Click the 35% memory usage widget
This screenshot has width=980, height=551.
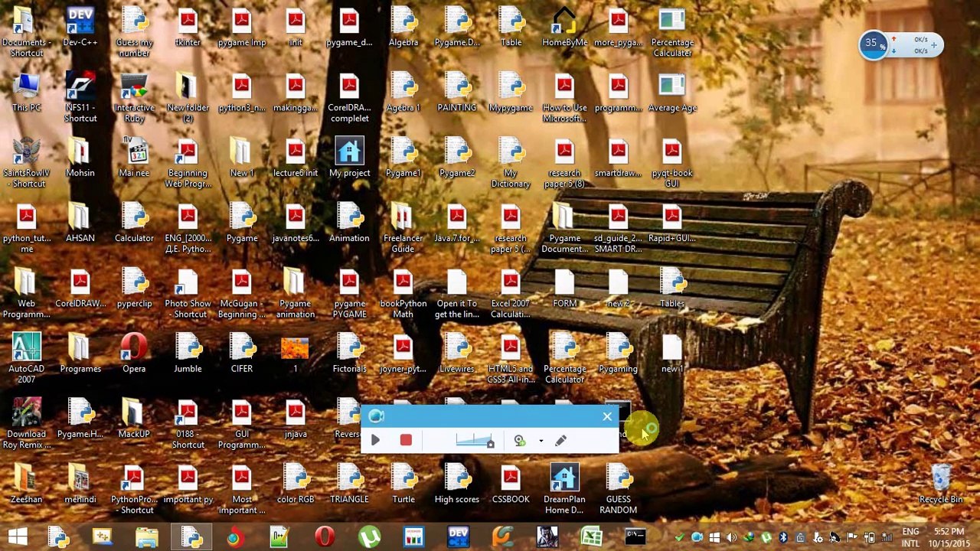pyautogui.click(x=872, y=44)
